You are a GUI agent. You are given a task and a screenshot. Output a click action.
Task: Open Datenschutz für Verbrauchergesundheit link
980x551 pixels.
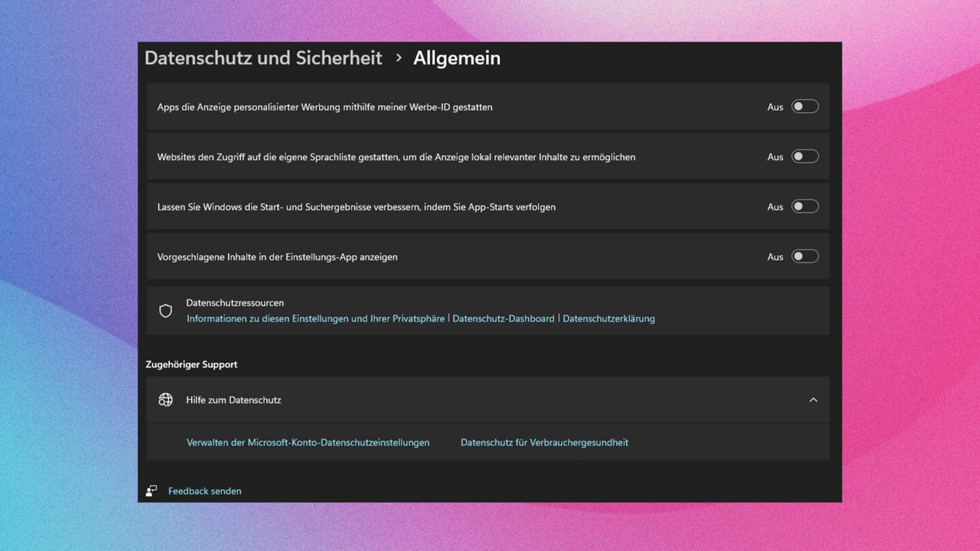point(544,442)
